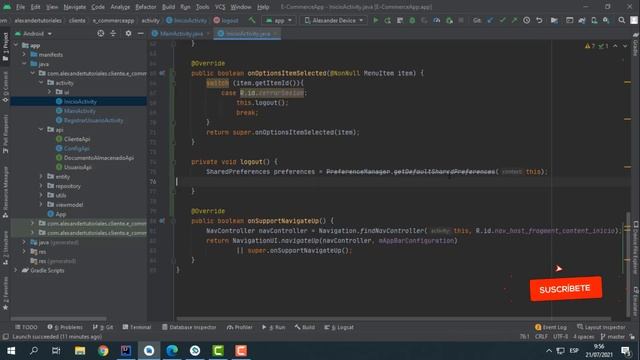Screen dimensions: 640x360
Task: Open Git history clock icon
Action: click(x=527, y=20)
